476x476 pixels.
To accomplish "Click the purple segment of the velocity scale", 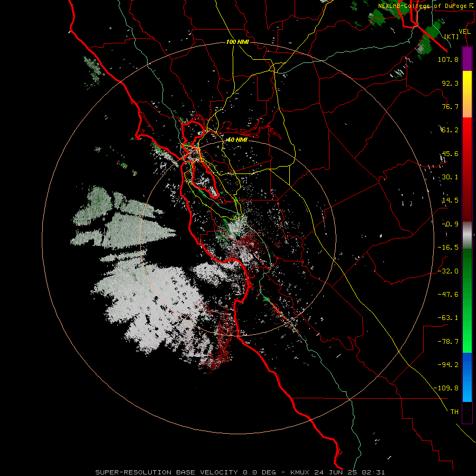I will pyautogui.click(x=467, y=59).
